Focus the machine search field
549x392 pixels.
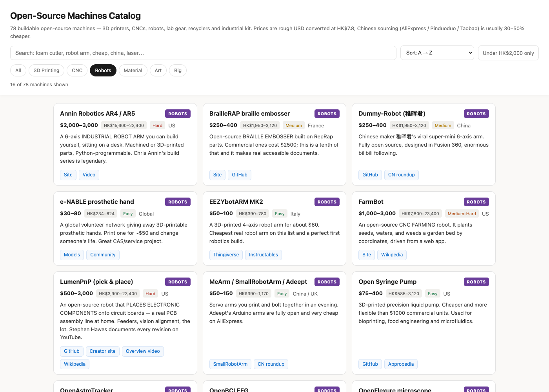click(203, 53)
